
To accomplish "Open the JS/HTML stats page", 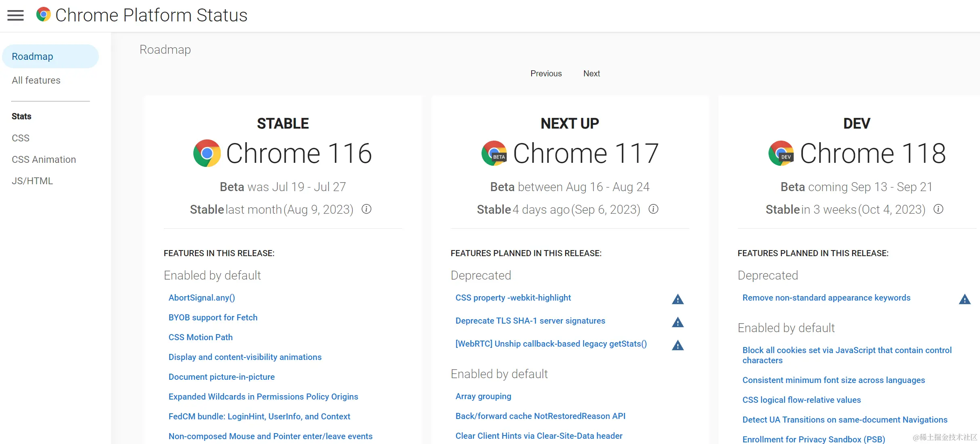I will [32, 181].
